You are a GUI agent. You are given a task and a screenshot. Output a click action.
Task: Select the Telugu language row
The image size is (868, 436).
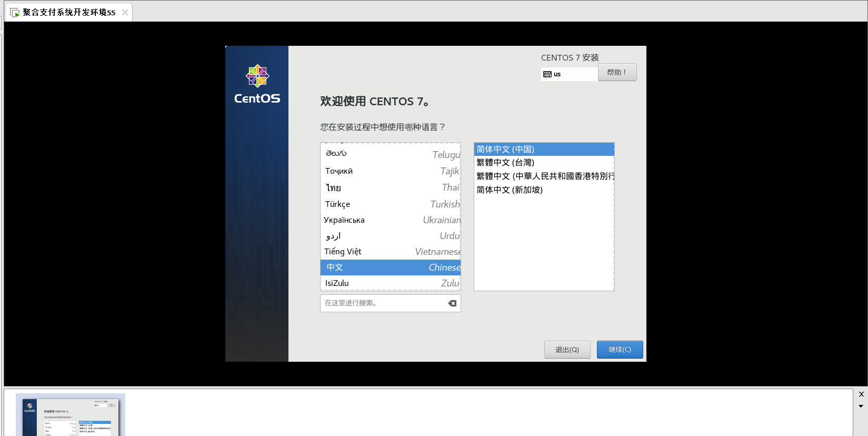click(391, 154)
